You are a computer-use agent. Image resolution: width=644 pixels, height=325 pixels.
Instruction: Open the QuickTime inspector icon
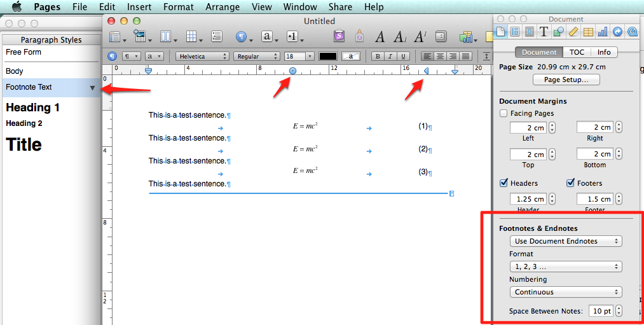coord(632,31)
